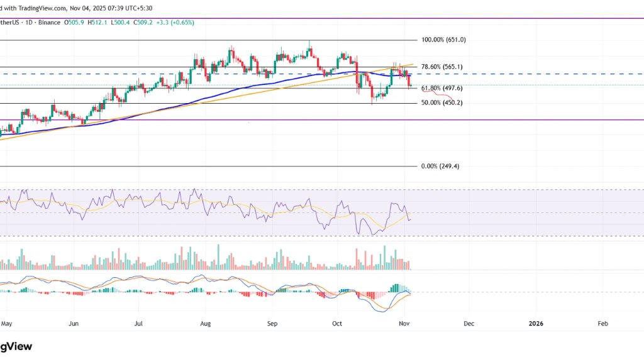Click the Nov label on the time axis
The width and height of the screenshot is (644, 362).
(403, 323)
